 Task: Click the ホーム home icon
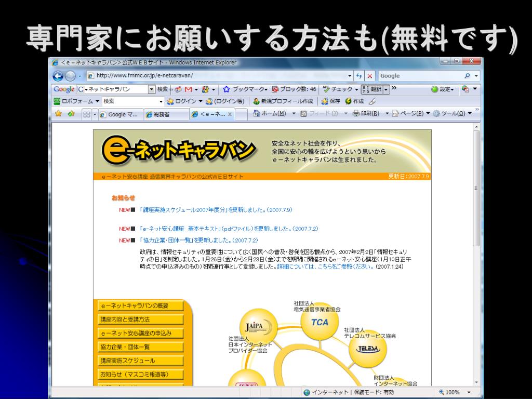coord(257,113)
